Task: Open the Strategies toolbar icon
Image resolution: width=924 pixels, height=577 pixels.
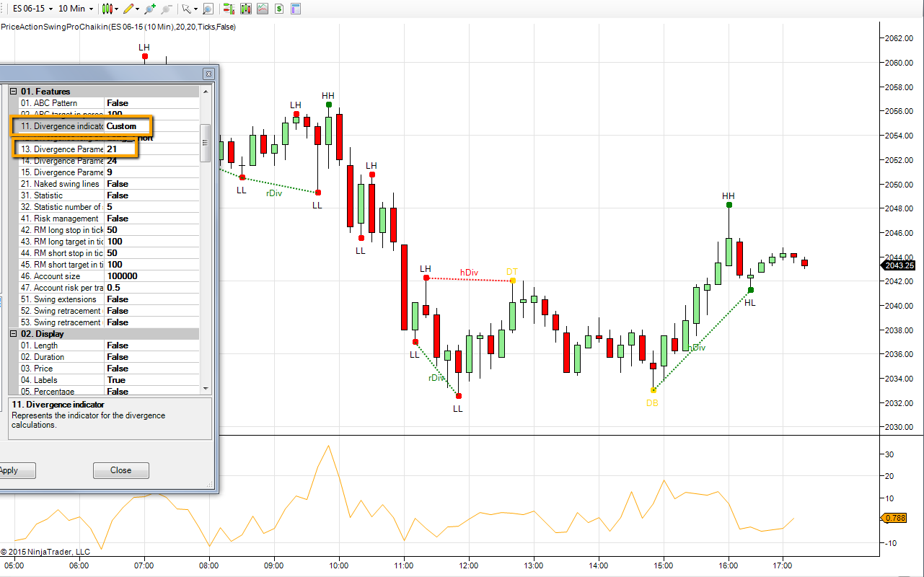Action: (x=262, y=9)
